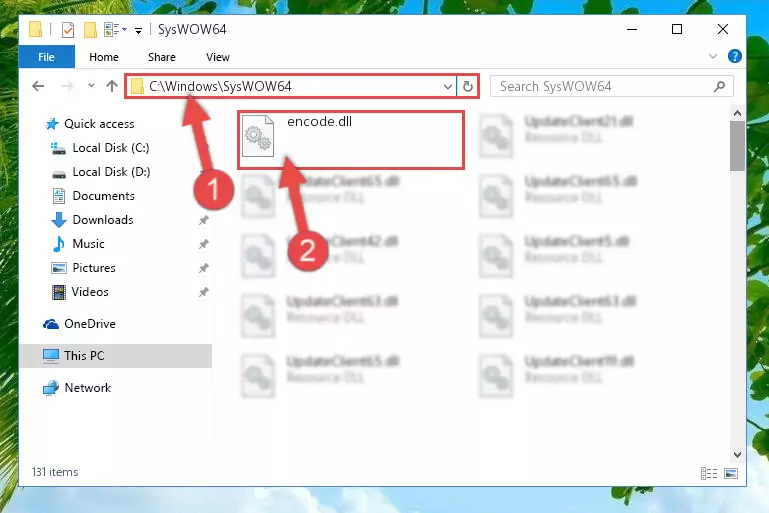The height and width of the screenshot is (513, 769).
Task: Open Documents in navigation pane
Action: coord(103,196)
